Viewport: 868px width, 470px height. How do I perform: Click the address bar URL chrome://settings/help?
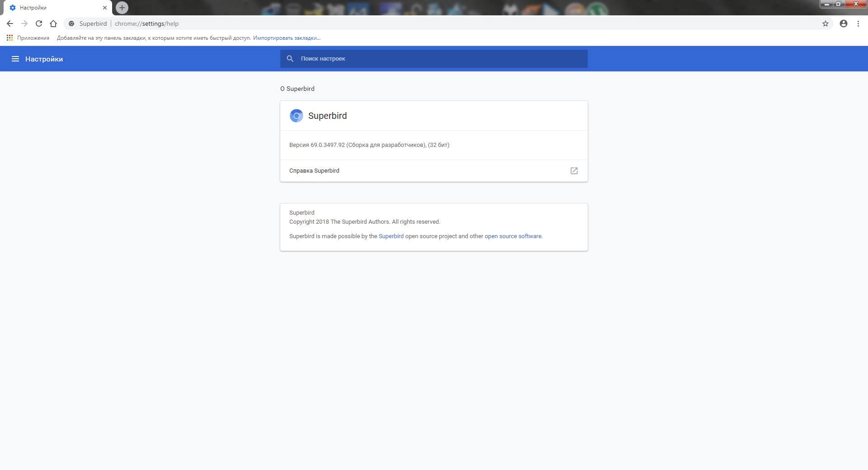(x=146, y=23)
